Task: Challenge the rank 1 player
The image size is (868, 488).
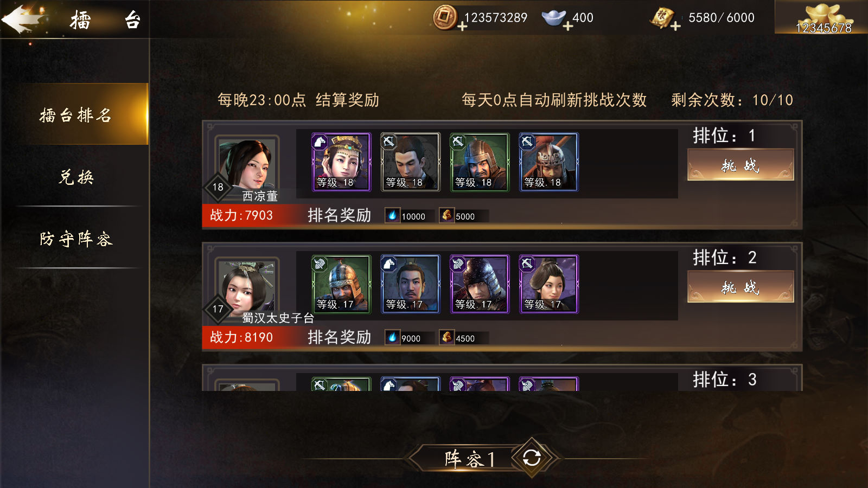Action: click(741, 165)
